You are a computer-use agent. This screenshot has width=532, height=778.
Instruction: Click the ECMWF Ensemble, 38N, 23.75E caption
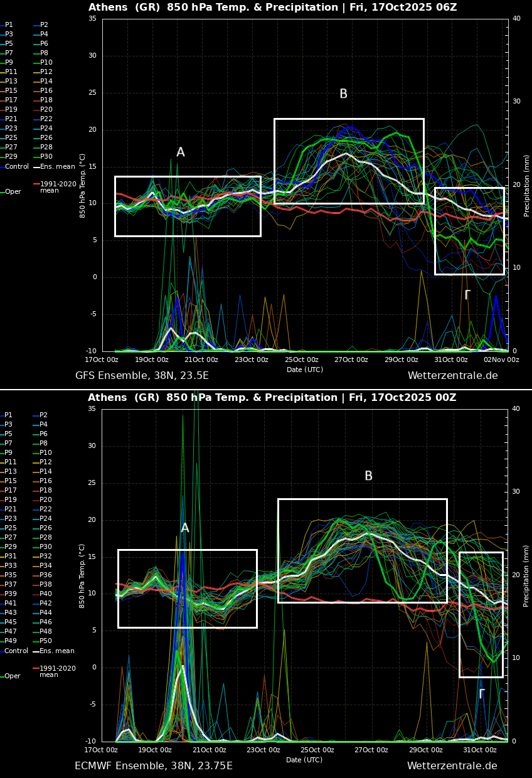pos(153,766)
